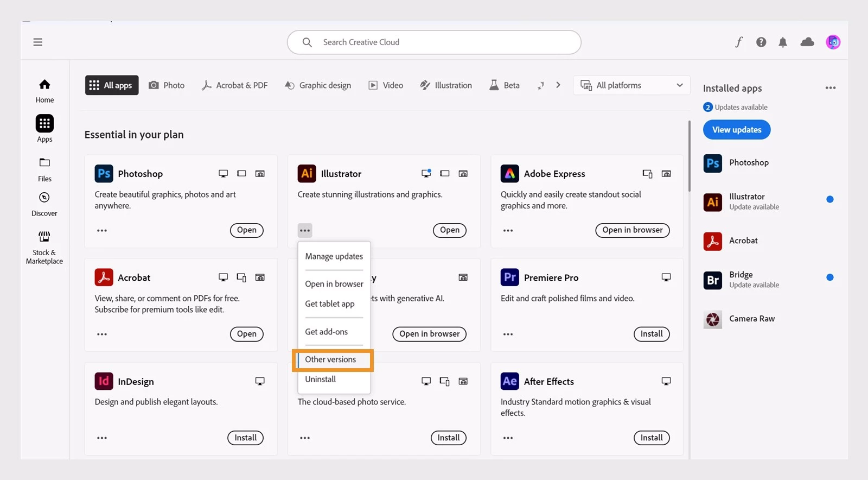
Task: Install InDesign
Action: 246,438
